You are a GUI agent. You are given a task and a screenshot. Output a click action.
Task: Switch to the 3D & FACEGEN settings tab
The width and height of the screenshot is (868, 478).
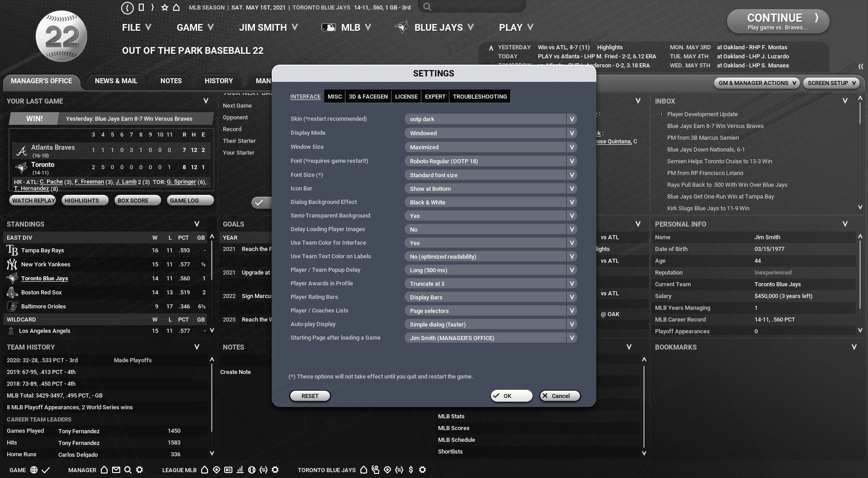coord(368,97)
